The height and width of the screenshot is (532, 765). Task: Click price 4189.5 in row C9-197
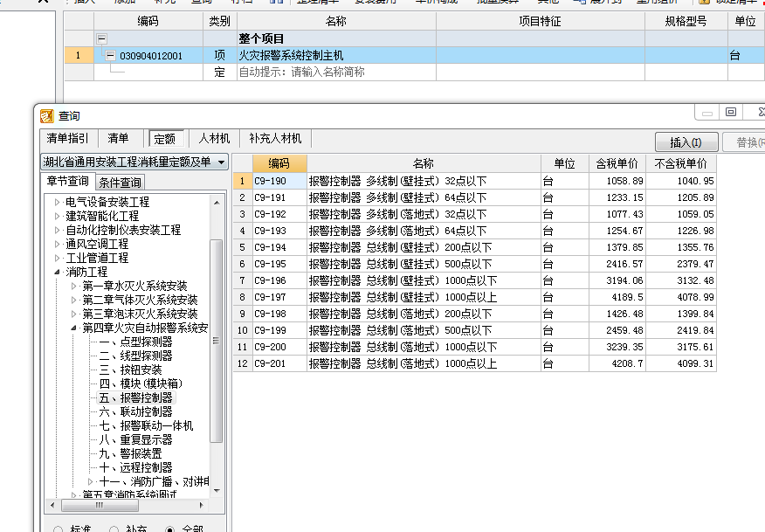click(x=617, y=297)
